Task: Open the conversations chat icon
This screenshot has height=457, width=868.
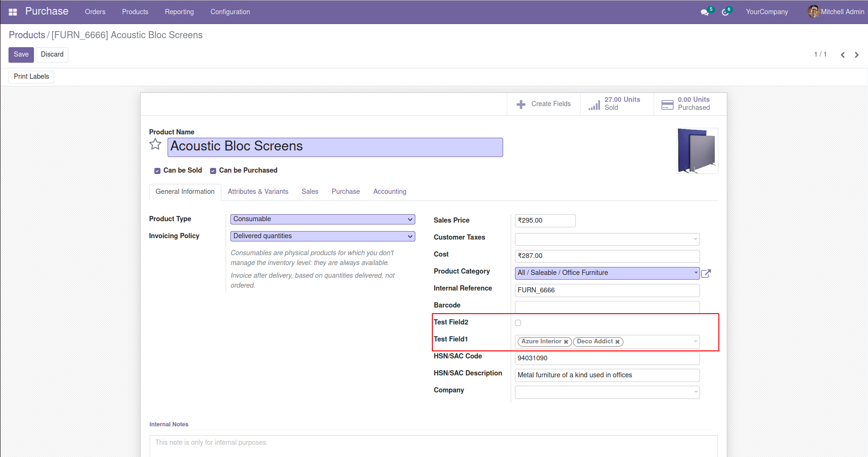Action: [x=705, y=12]
